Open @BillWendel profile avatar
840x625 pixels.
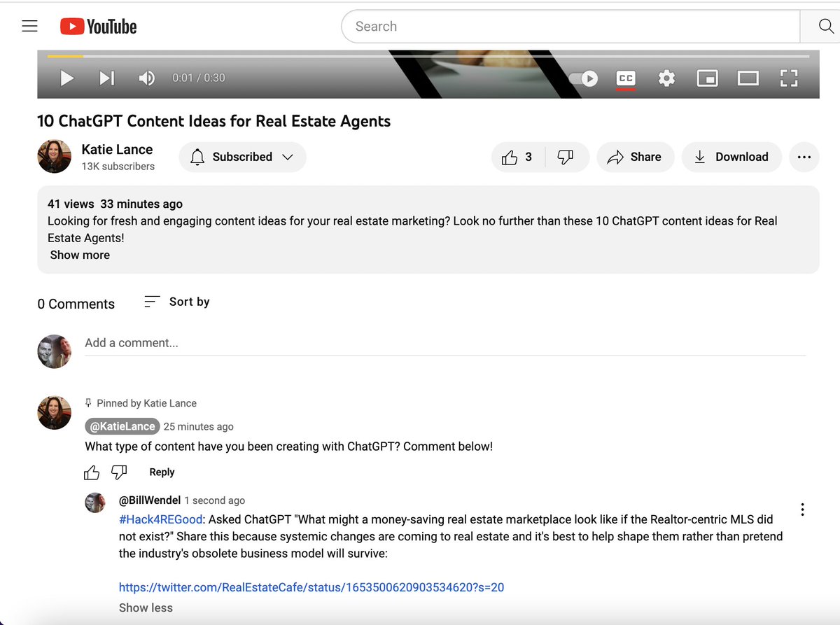(94, 503)
